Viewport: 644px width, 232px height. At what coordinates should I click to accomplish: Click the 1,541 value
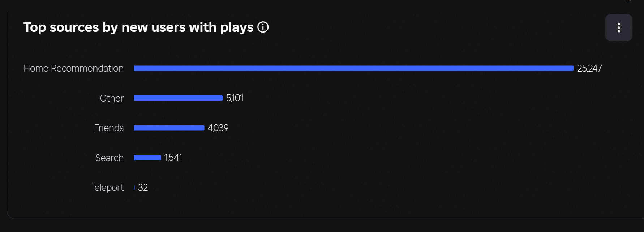[173, 158]
